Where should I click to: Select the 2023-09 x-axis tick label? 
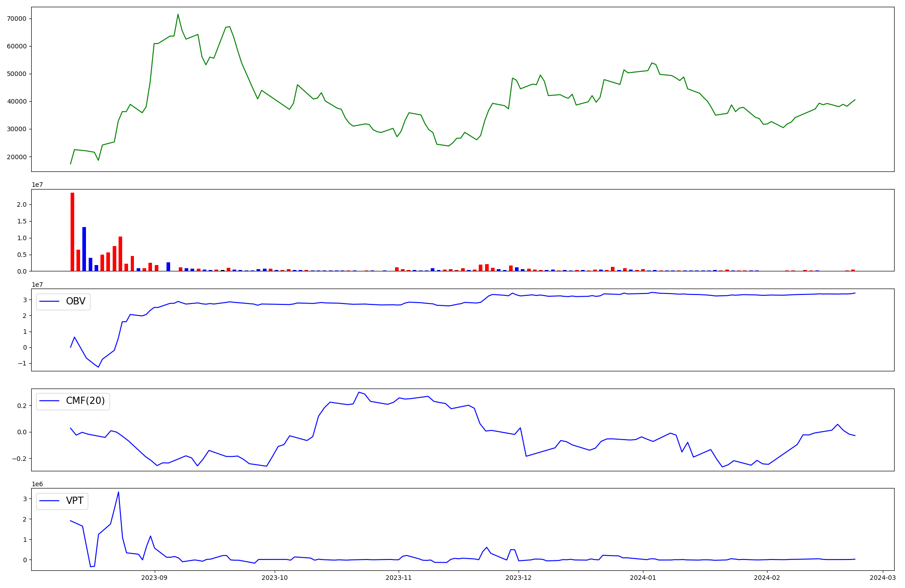155,578
